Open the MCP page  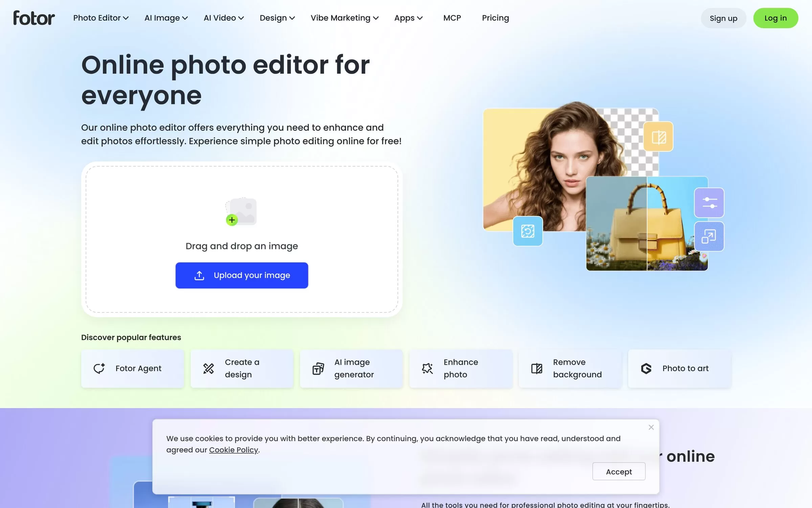click(x=452, y=18)
